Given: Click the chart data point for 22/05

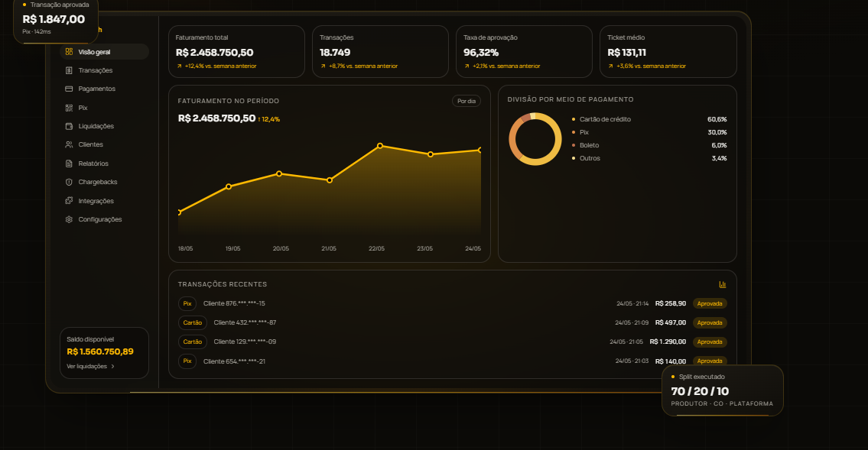Looking at the screenshot, I should 380,146.
